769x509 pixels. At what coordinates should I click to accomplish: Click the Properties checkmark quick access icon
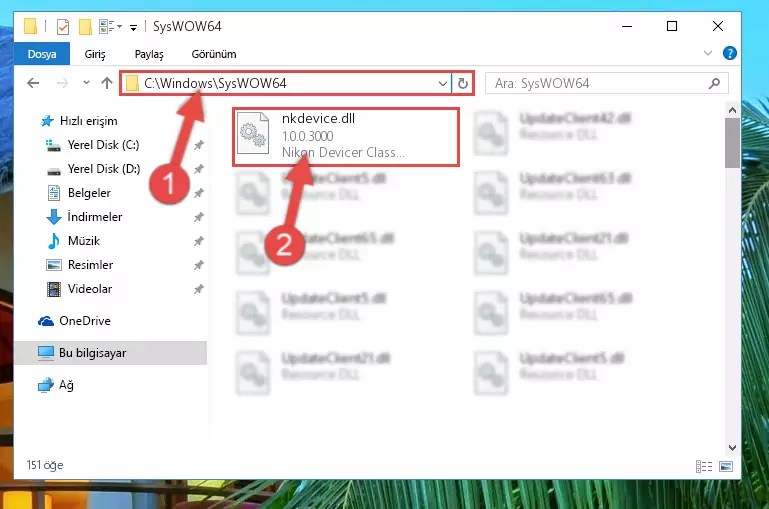point(63,26)
